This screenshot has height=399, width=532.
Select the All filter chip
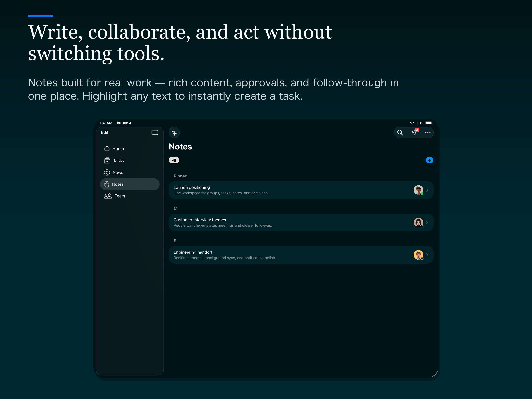pyautogui.click(x=174, y=160)
